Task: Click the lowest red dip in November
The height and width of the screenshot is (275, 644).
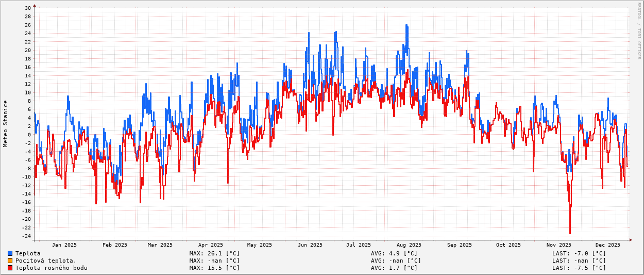Action: click(570, 233)
